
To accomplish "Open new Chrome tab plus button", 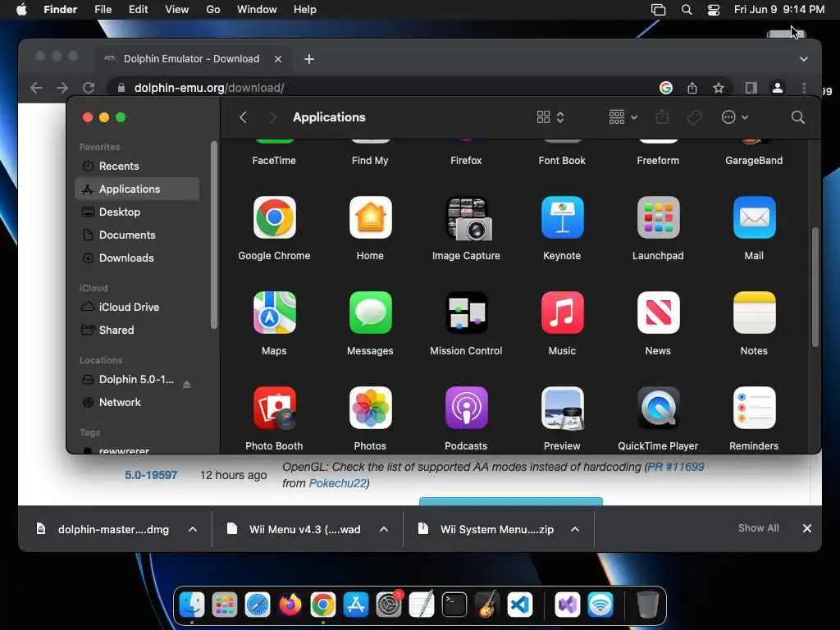I will coord(309,59).
